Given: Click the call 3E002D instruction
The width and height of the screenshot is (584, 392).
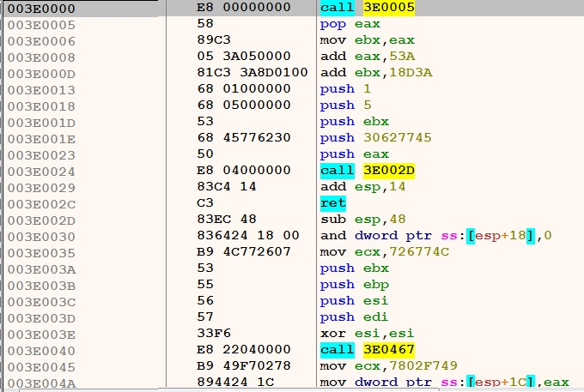Looking at the screenshot, I should pos(368,171).
